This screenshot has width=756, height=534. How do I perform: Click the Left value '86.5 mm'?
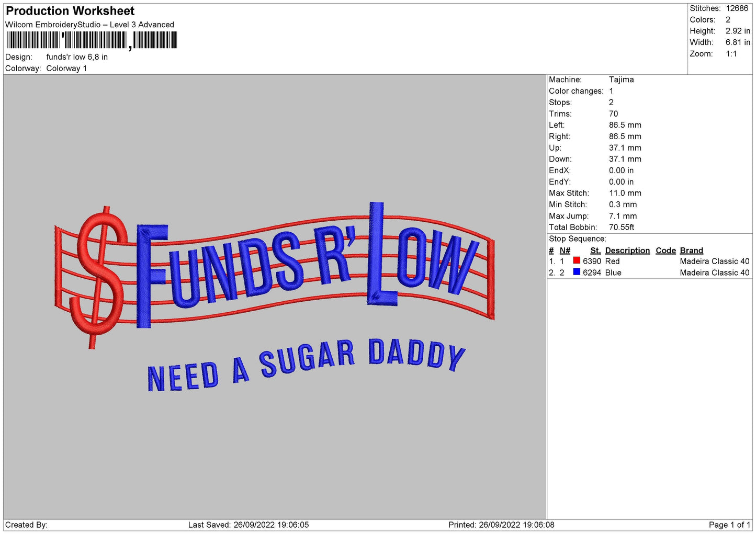point(625,125)
